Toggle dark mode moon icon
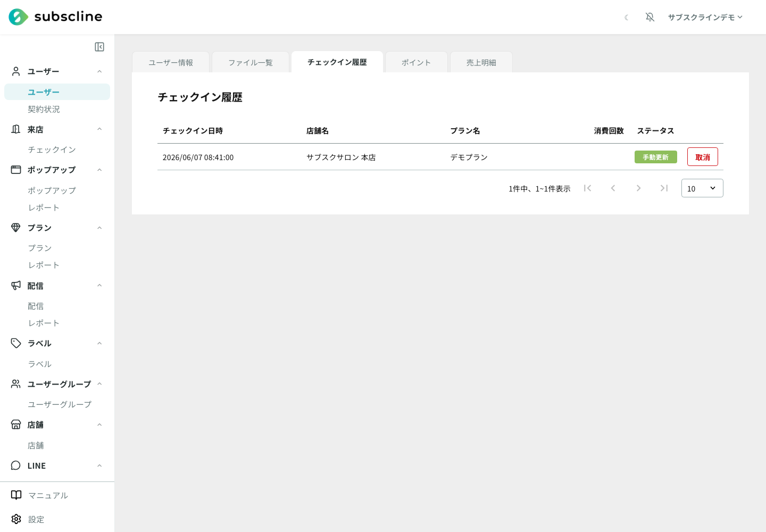This screenshot has width=766, height=532. [627, 18]
